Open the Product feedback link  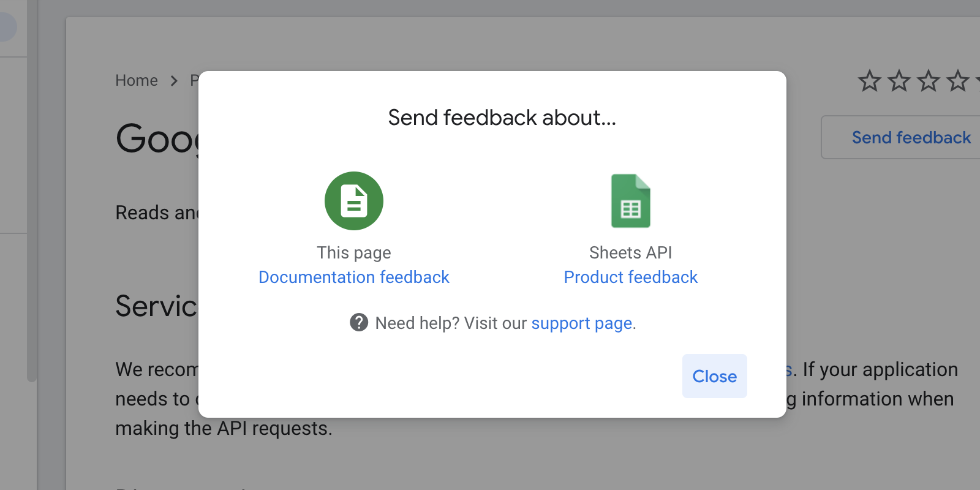(631, 277)
